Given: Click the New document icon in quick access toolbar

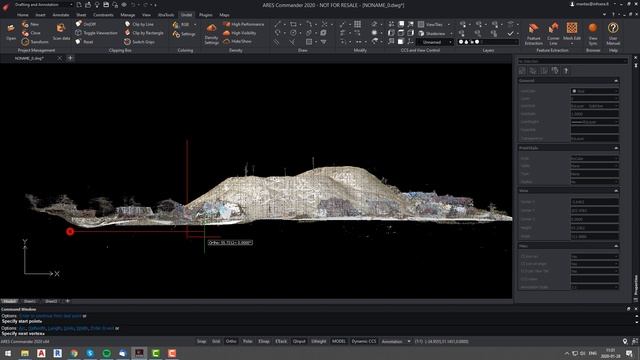Looking at the screenshot, I should coord(79,5).
